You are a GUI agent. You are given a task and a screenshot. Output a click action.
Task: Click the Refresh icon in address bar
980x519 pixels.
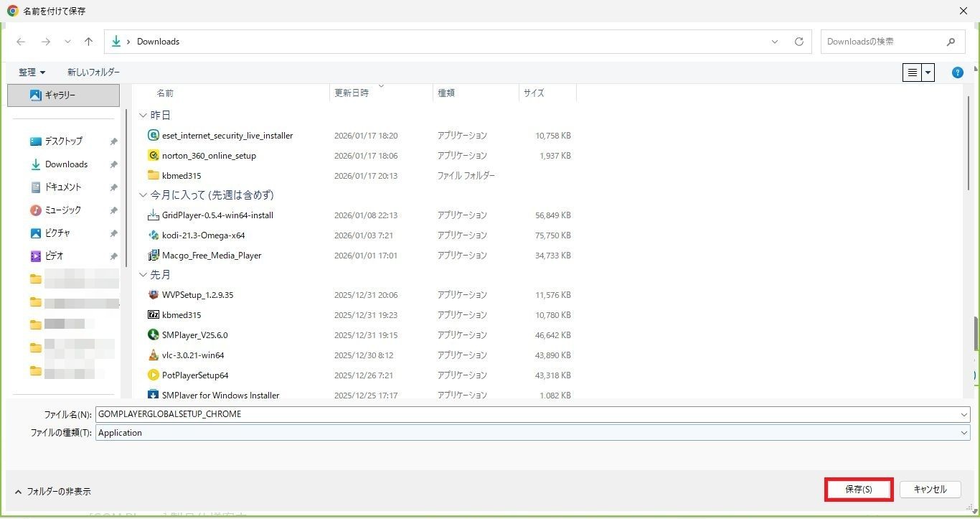(x=798, y=42)
